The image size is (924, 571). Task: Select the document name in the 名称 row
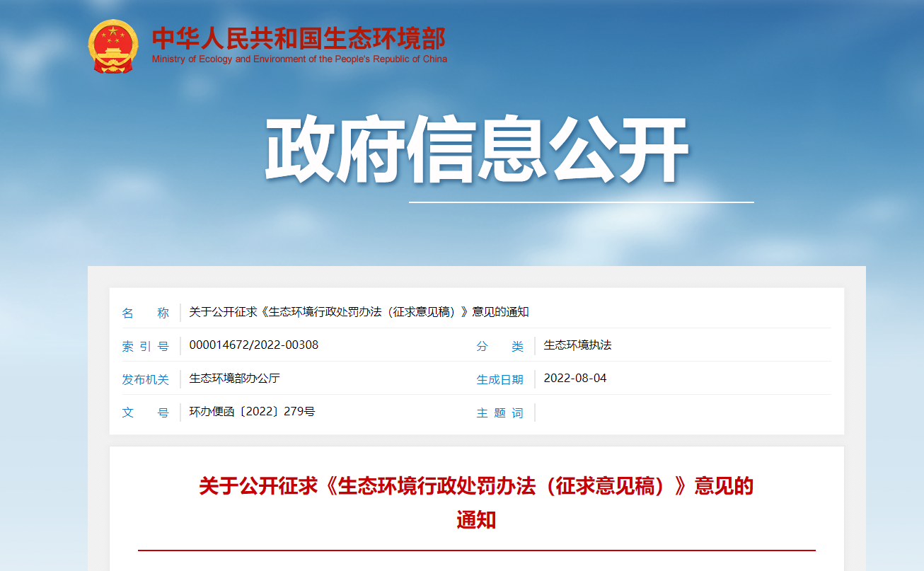coord(359,312)
